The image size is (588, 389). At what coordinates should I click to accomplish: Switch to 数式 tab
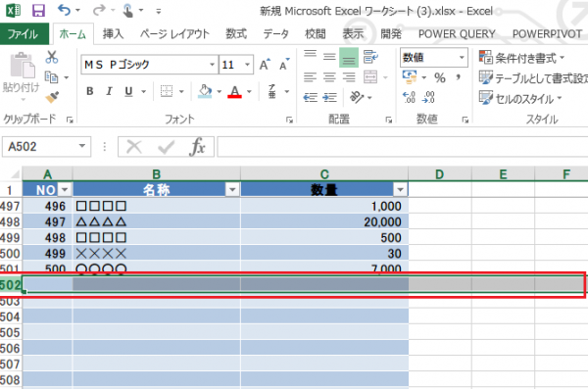click(x=236, y=34)
